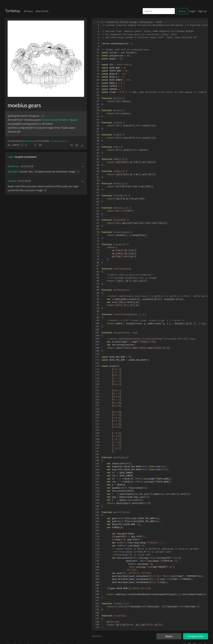Click the Remix button
The image size is (213, 644).
click(169, 636)
